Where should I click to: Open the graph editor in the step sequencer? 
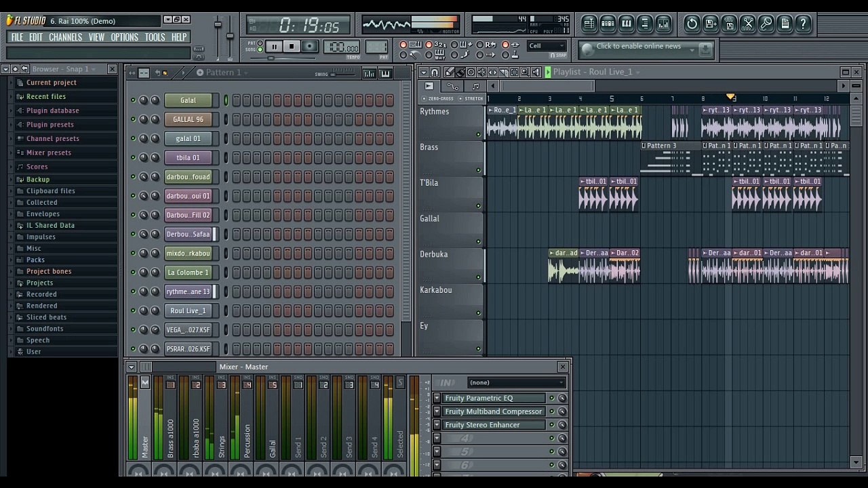370,73
